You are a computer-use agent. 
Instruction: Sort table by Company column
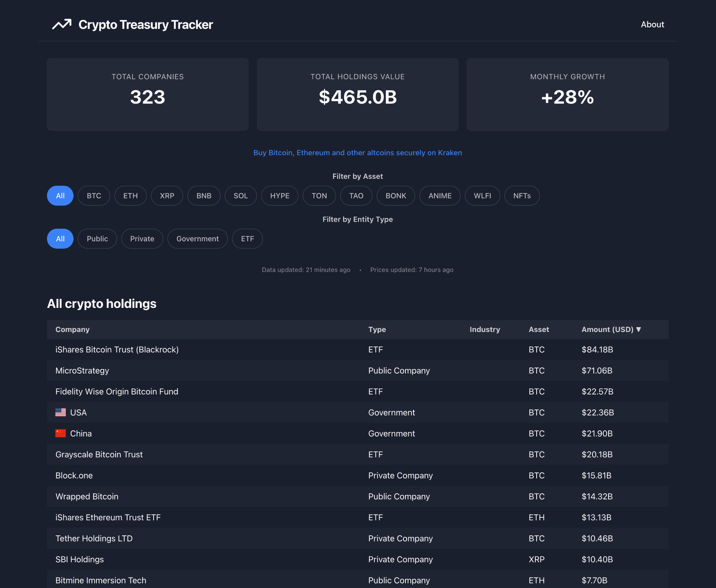pos(72,329)
